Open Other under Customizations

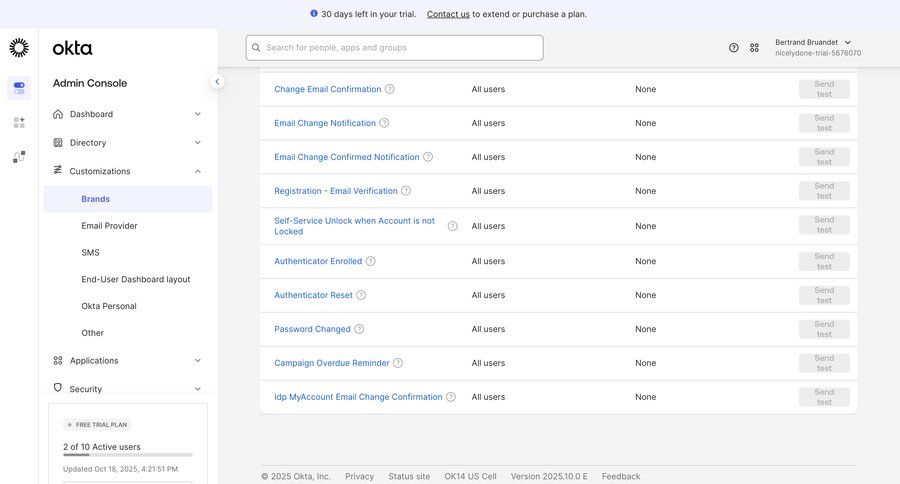pos(92,333)
